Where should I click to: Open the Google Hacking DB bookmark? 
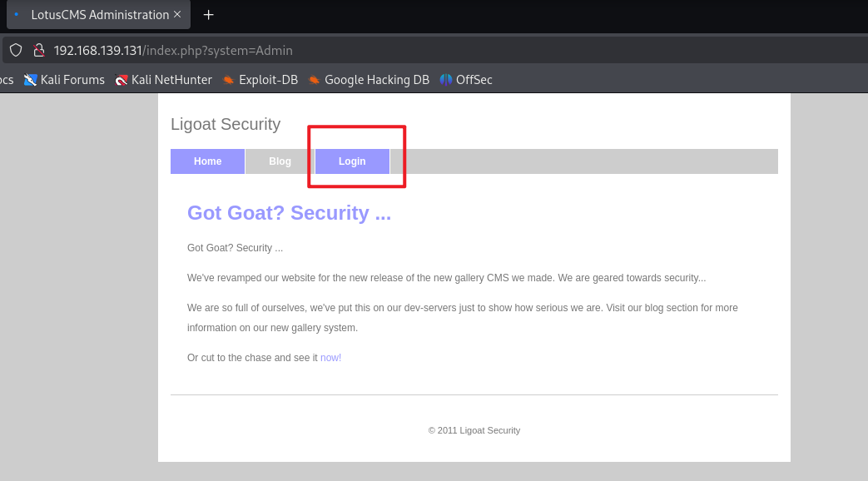coord(369,80)
